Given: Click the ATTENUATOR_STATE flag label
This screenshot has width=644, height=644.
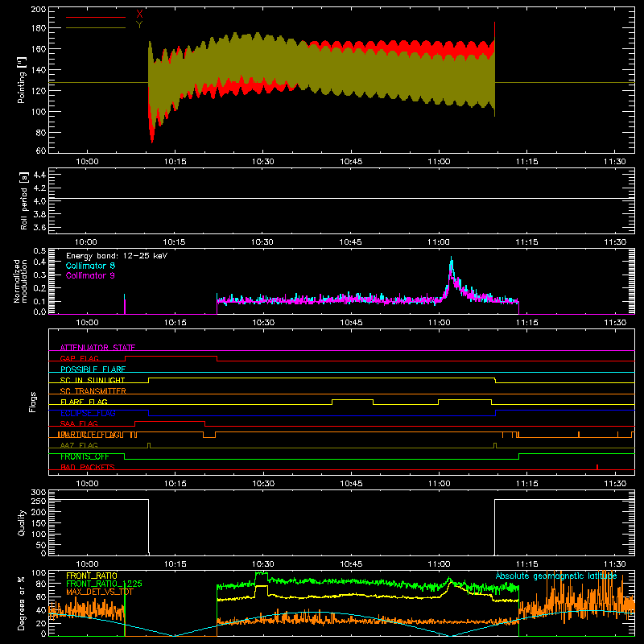Looking at the screenshot, I should pos(97,348).
